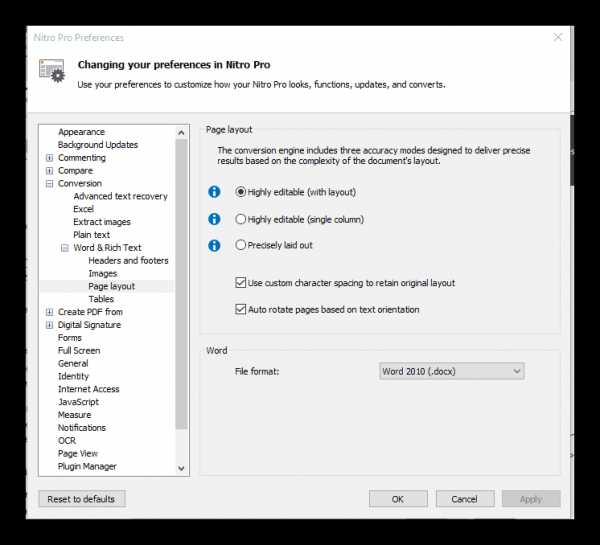Viewport: 600px width, 545px height.
Task: Expand the Digital Signature node
Action: 49,325
